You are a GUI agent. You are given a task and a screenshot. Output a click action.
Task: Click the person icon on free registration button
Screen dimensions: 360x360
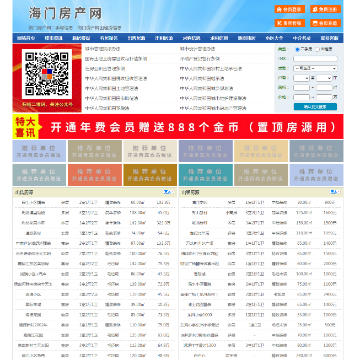(x=315, y=9)
